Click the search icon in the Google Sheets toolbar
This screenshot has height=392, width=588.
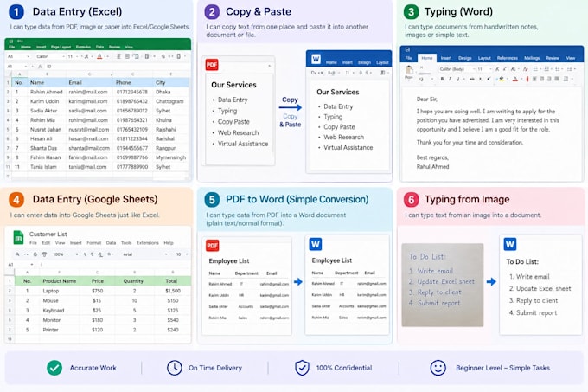(x=17, y=254)
